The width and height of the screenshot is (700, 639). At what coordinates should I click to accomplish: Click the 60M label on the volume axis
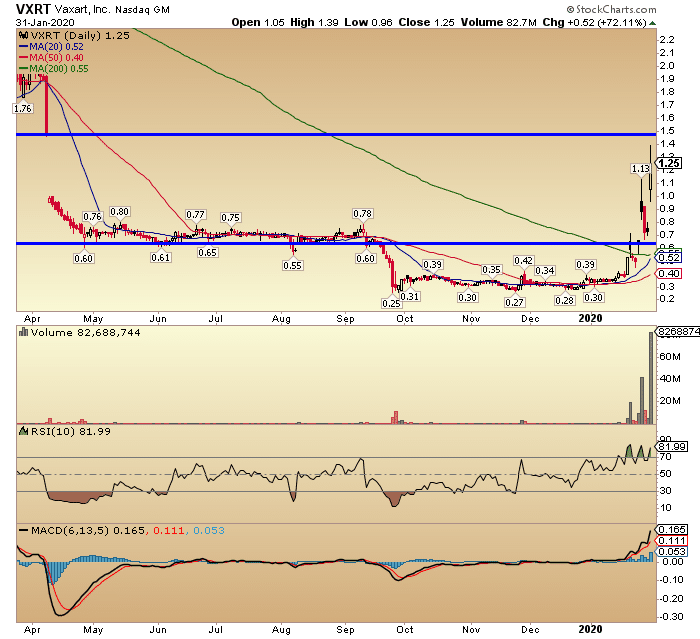click(x=670, y=356)
